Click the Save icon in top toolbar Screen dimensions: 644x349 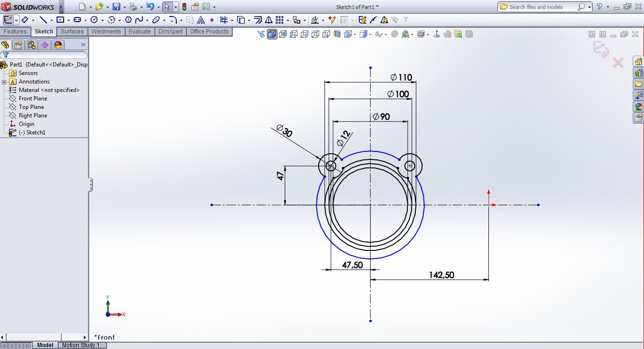[x=116, y=7]
